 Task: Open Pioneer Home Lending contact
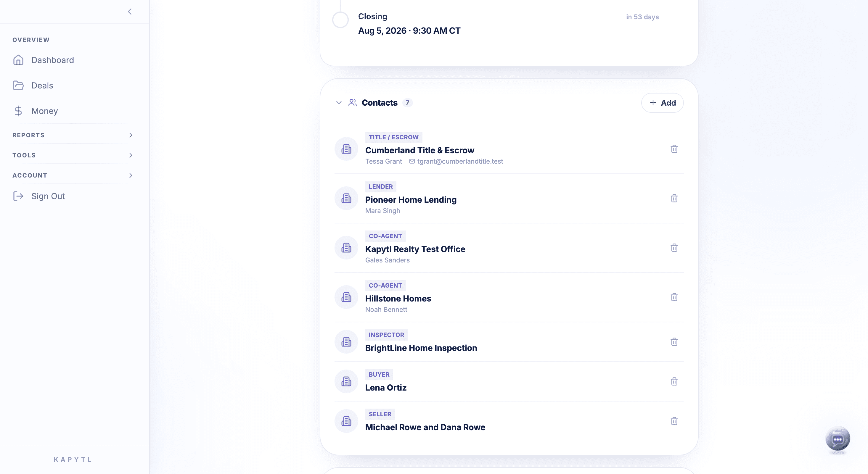coord(411,200)
